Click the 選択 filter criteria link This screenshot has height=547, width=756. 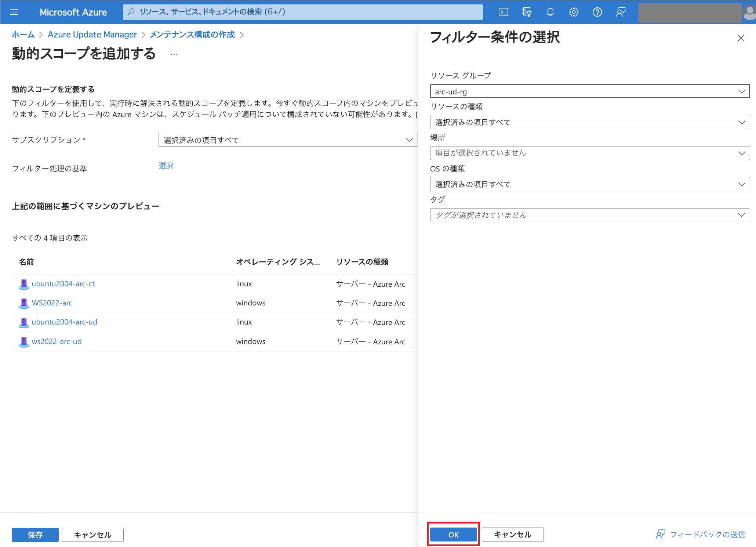(166, 166)
